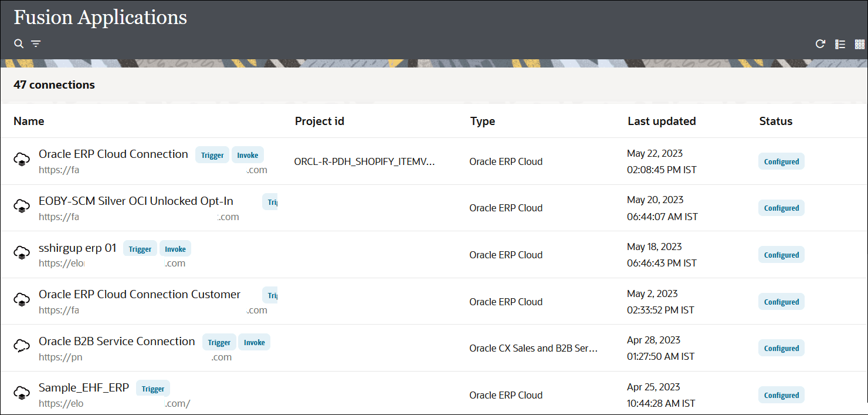Click the 47 connections count label

(x=54, y=85)
